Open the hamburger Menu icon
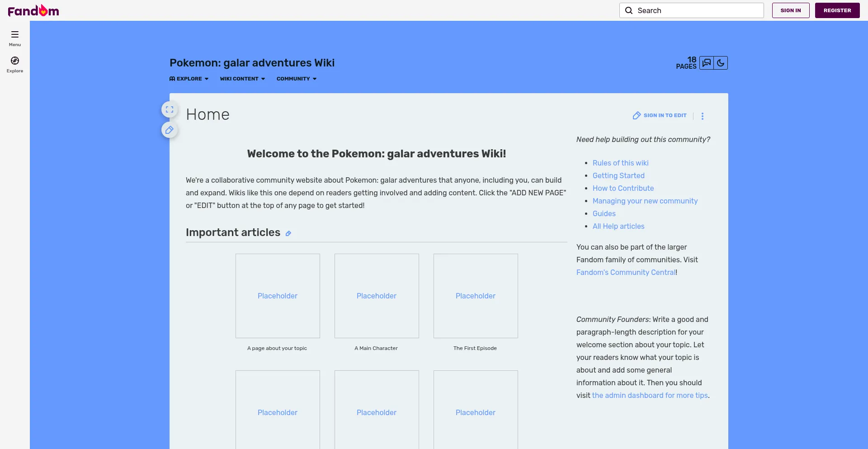 coord(15,35)
